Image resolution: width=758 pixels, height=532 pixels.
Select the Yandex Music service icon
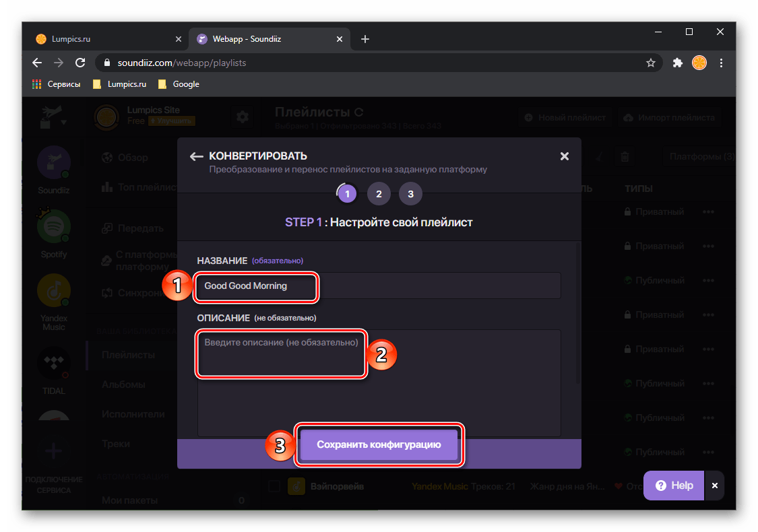click(54, 292)
